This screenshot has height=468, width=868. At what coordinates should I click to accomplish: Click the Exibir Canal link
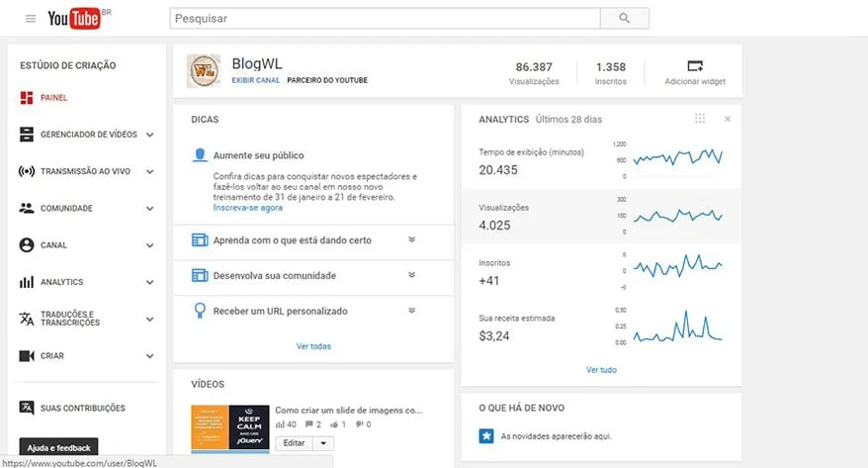point(256,80)
